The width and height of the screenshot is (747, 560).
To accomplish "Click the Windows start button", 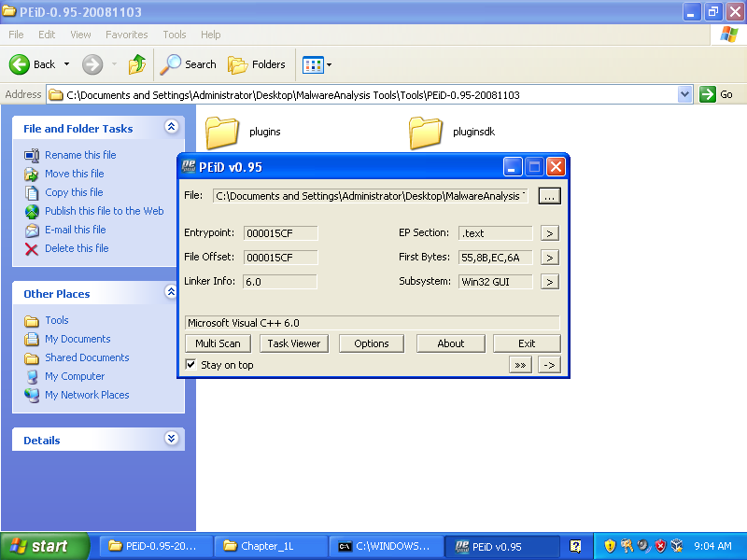I will (x=45, y=546).
